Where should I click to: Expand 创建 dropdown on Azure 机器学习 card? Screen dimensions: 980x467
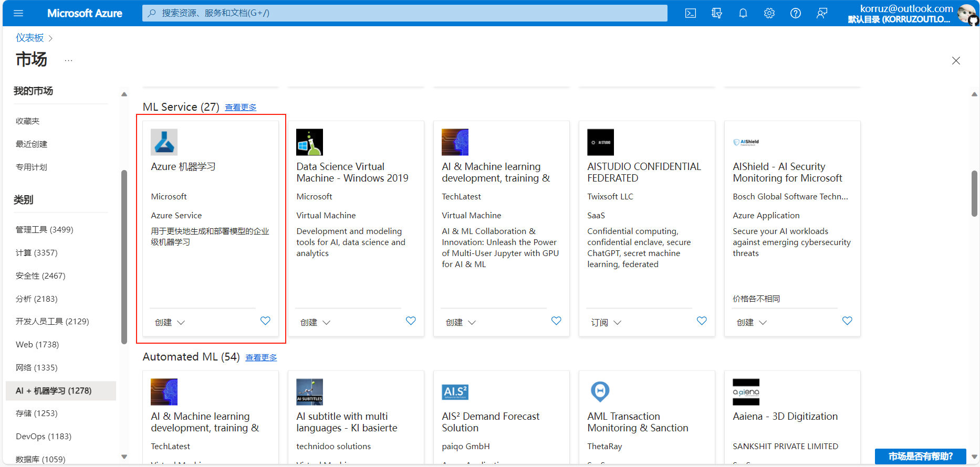(170, 322)
